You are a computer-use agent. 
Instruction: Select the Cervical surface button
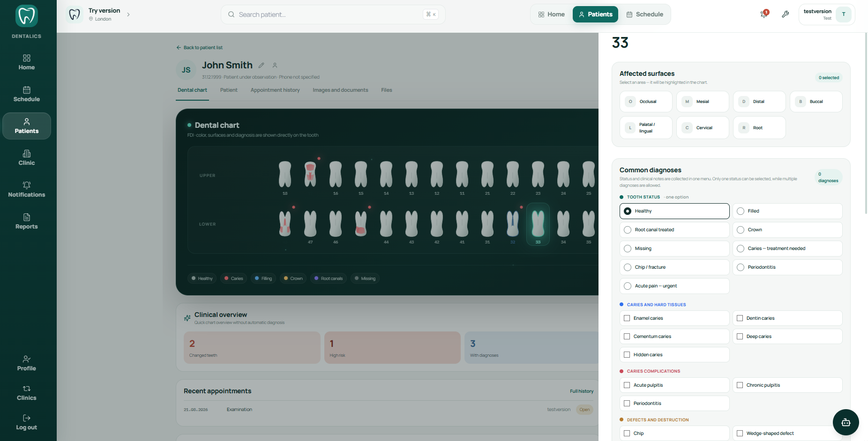pos(703,128)
